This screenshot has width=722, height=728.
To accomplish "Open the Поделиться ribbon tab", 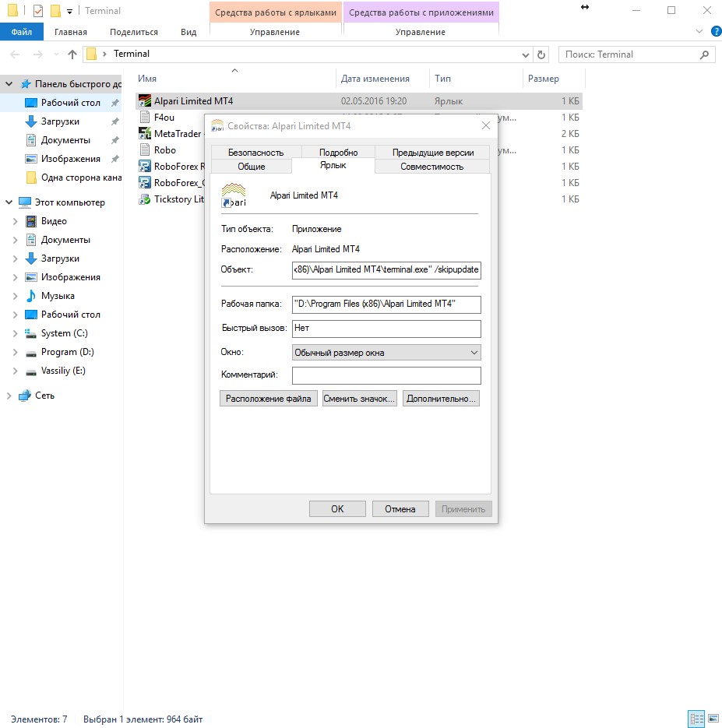I will click(x=134, y=32).
